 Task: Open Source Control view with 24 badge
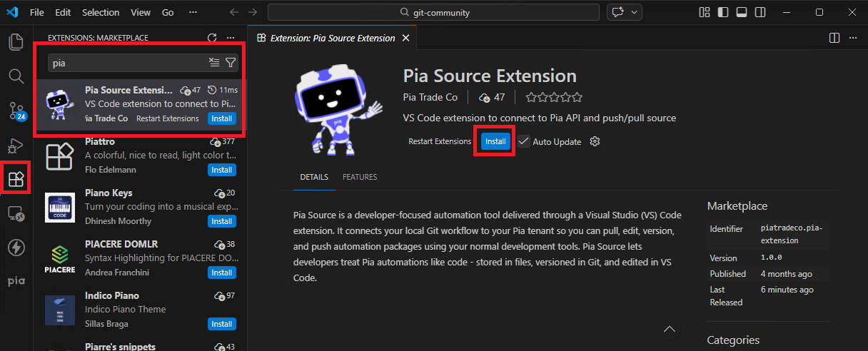pyautogui.click(x=16, y=110)
